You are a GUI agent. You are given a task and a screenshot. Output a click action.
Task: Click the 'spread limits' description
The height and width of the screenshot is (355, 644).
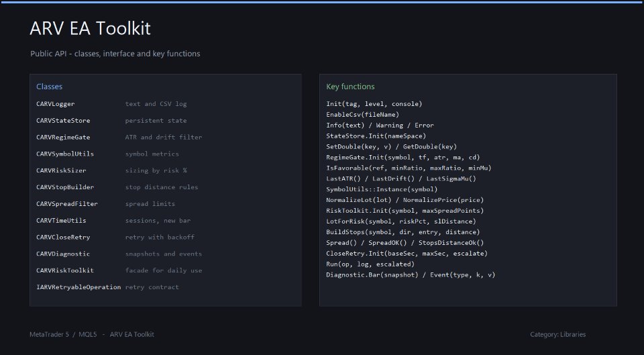click(x=150, y=204)
